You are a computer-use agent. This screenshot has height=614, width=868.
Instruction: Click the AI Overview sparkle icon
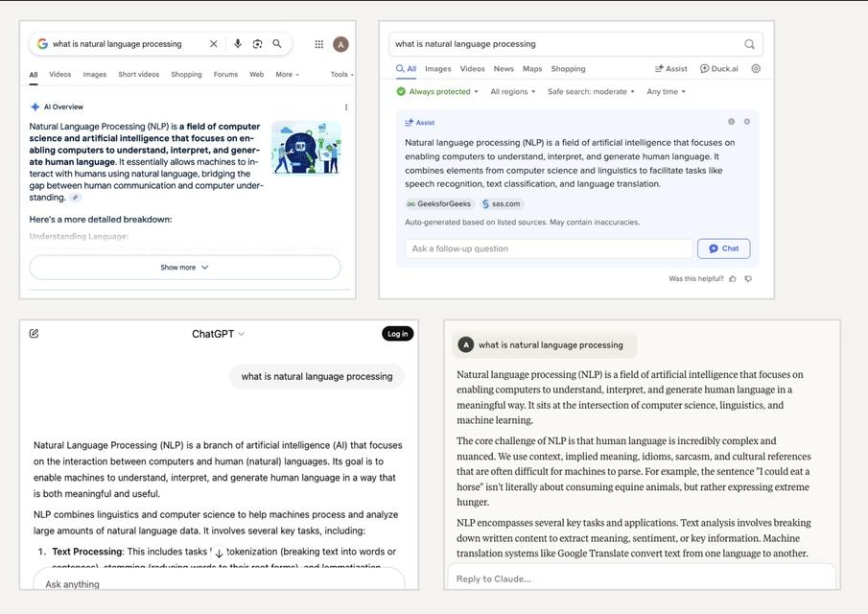click(x=35, y=106)
